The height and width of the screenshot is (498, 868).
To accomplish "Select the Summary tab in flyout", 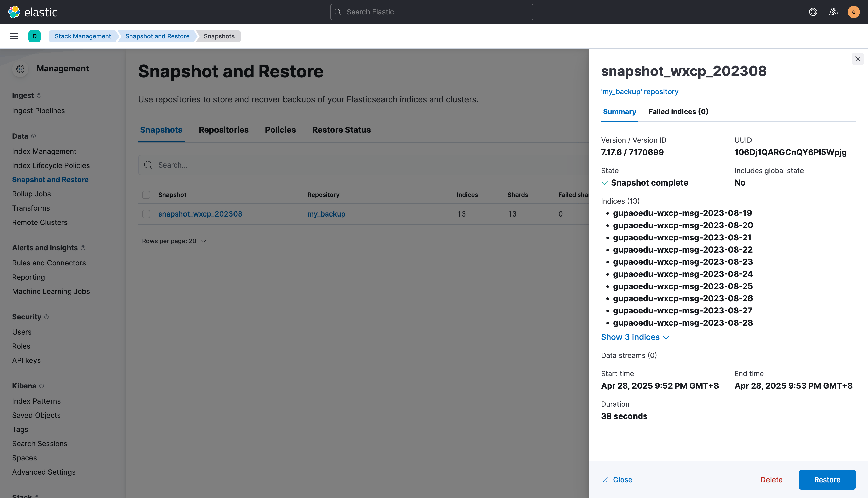I will point(619,112).
